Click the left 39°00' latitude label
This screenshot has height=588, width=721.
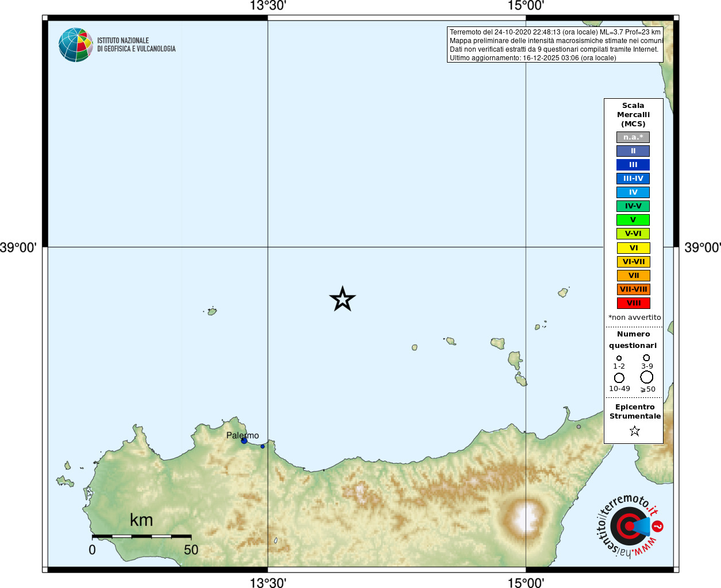click(18, 247)
